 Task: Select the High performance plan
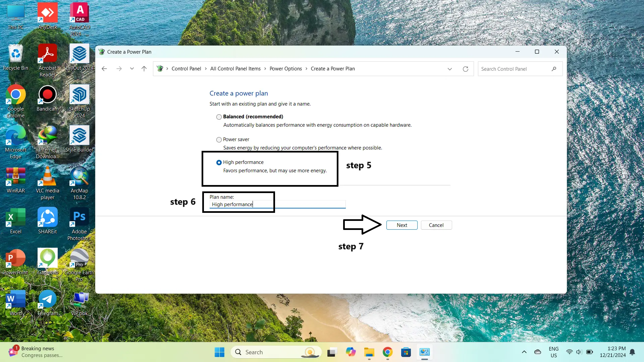[x=219, y=163]
